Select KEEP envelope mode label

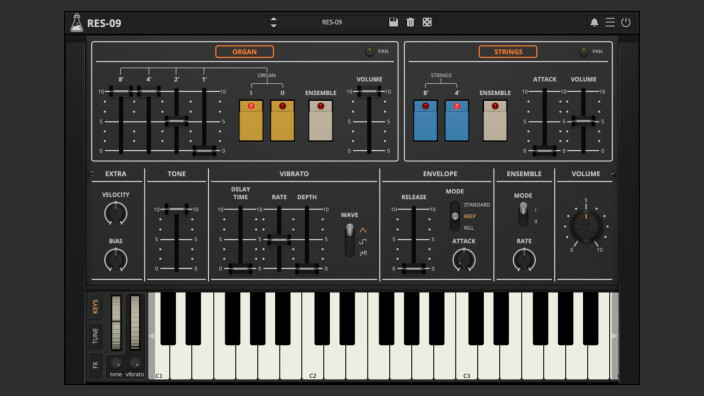click(x=469, y=216)
